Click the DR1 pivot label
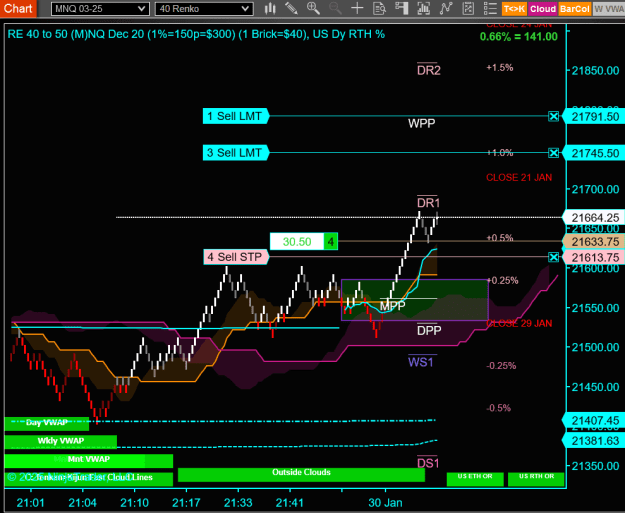This screenshot has width=625, height=513. tap(428, 203)
